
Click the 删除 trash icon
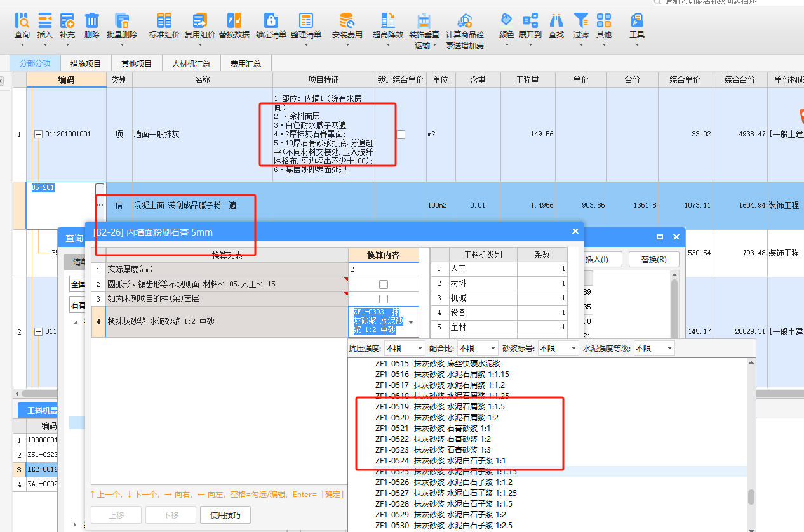point(92,20)
